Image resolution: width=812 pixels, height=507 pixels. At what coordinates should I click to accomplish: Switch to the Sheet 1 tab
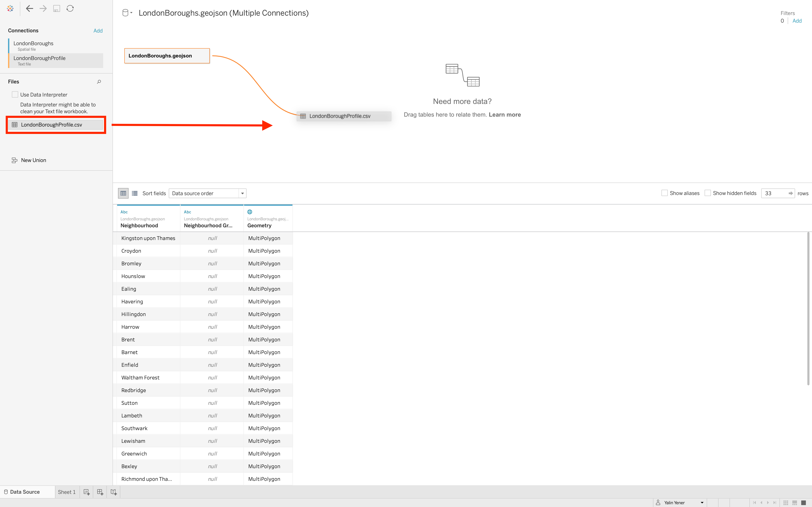pos(67,492)
